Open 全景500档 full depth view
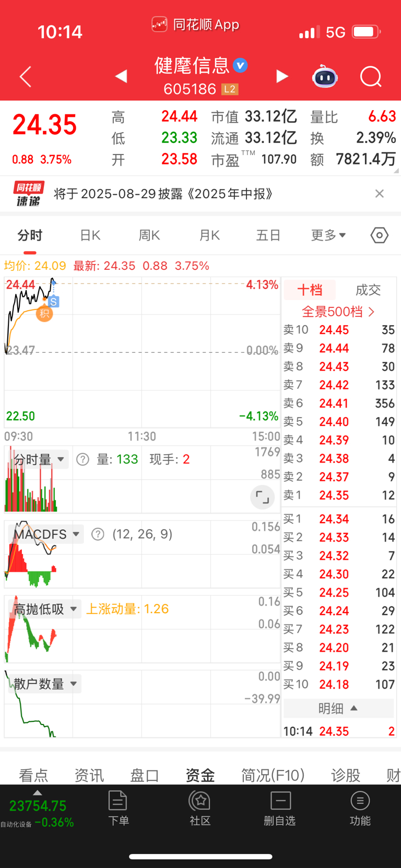 [338, 312]
